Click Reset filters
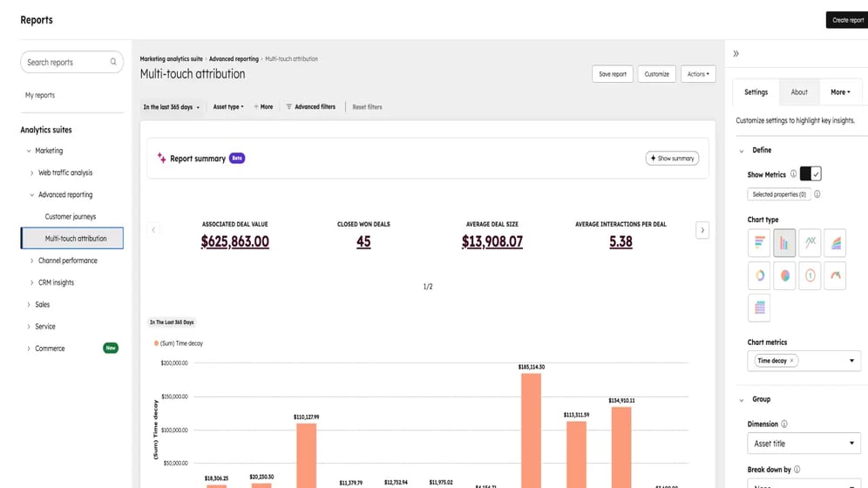The height and width of the screenshot is (488, 868). click(367, 107)
